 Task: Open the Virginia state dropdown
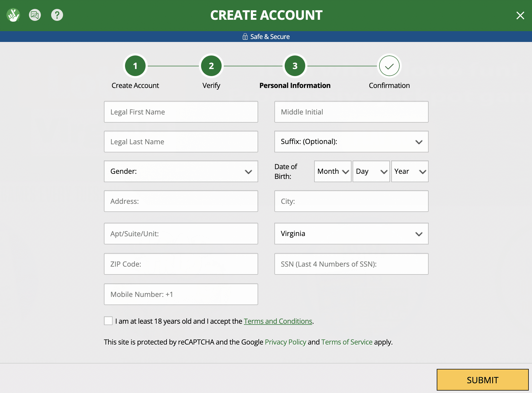352,234
